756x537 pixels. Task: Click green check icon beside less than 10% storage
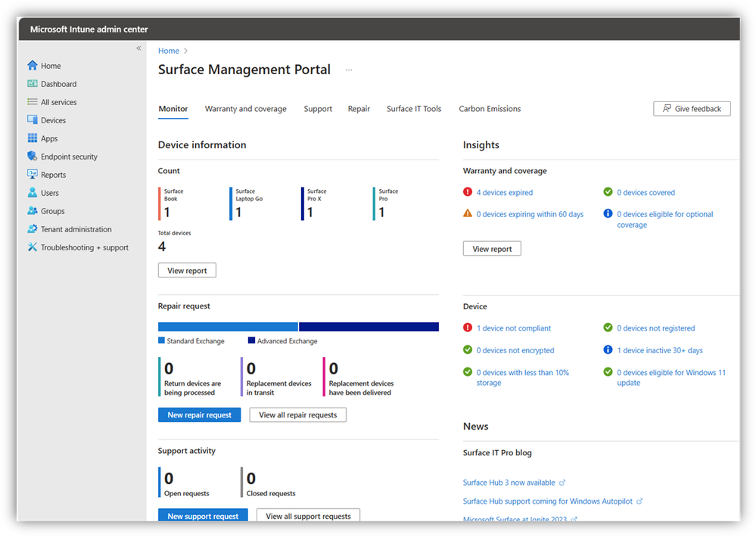(x=468, y=371)
